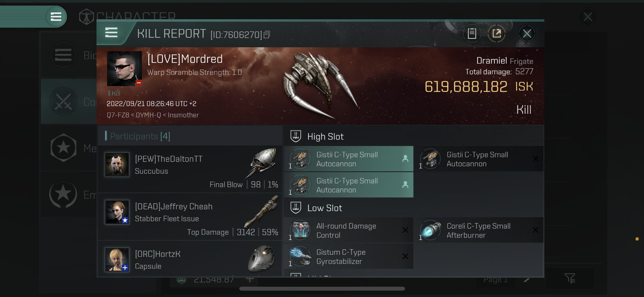Open the Bio tab in sidebar

(69, 55)
